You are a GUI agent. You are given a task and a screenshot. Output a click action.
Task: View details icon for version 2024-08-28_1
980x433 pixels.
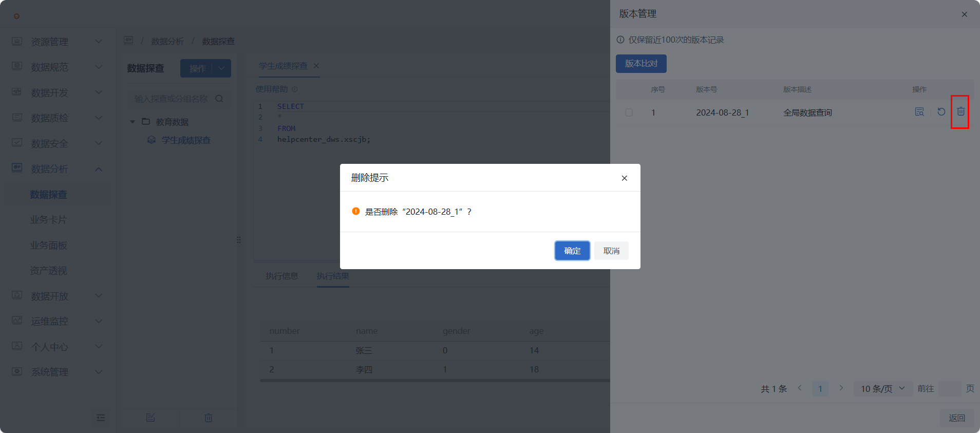(919, 111)
